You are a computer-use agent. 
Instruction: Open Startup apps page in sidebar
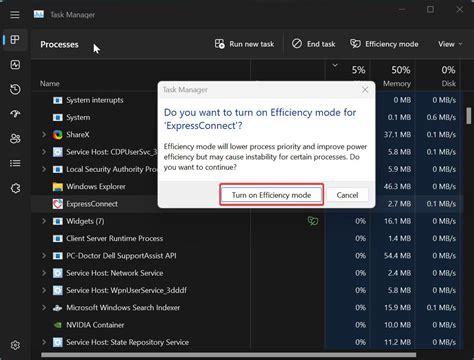(15, 114)
